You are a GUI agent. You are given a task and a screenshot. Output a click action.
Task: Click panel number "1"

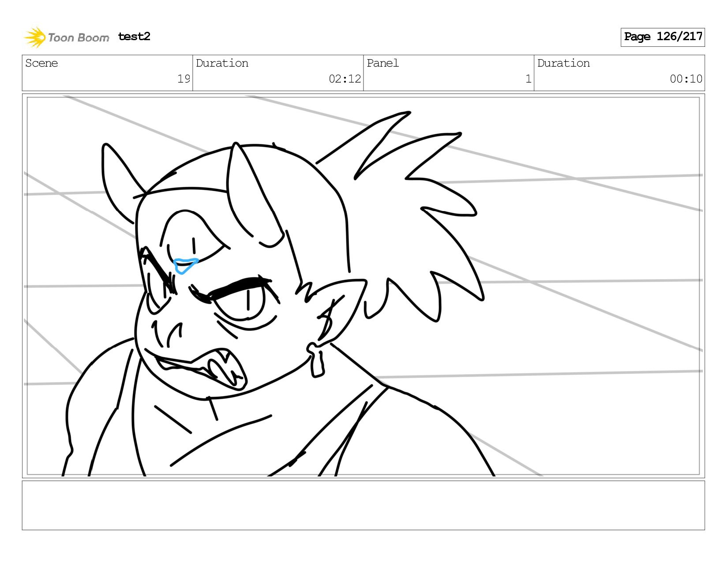click(x=528, y=79)
